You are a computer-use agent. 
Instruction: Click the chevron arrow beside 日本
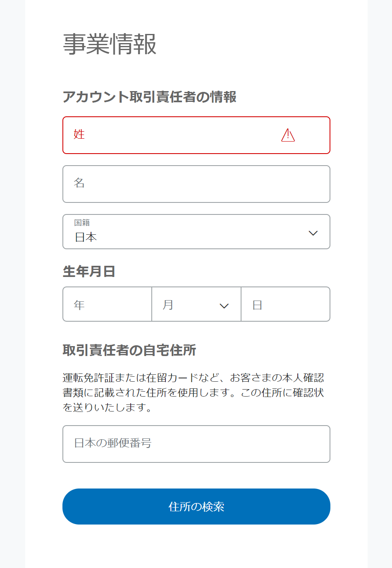[313, 233]
